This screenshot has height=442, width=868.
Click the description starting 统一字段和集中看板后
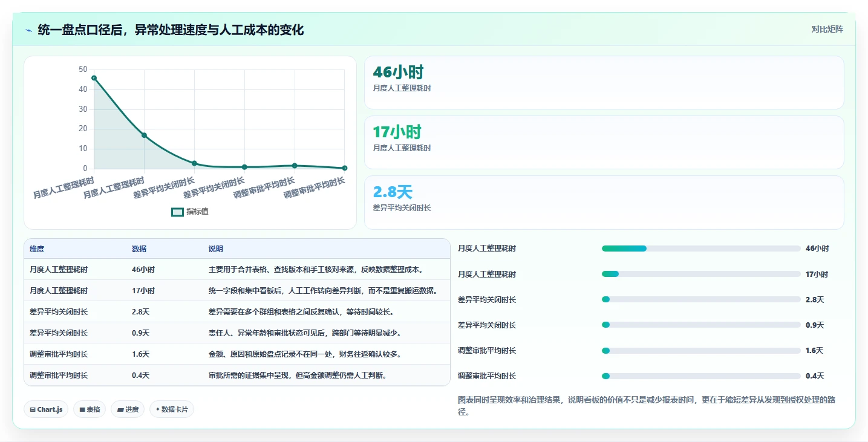tap(323, 291)
